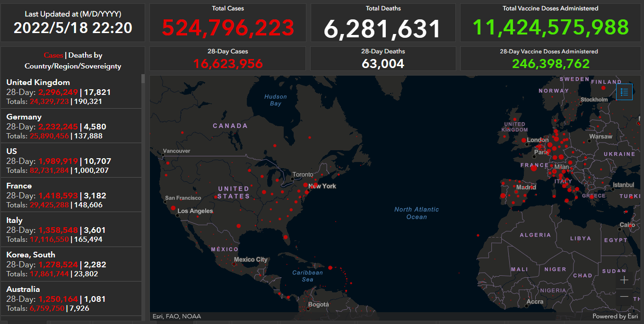Zoom in with the plus button
The width and height of the screenshot is (644, 324).
point(624,280)
